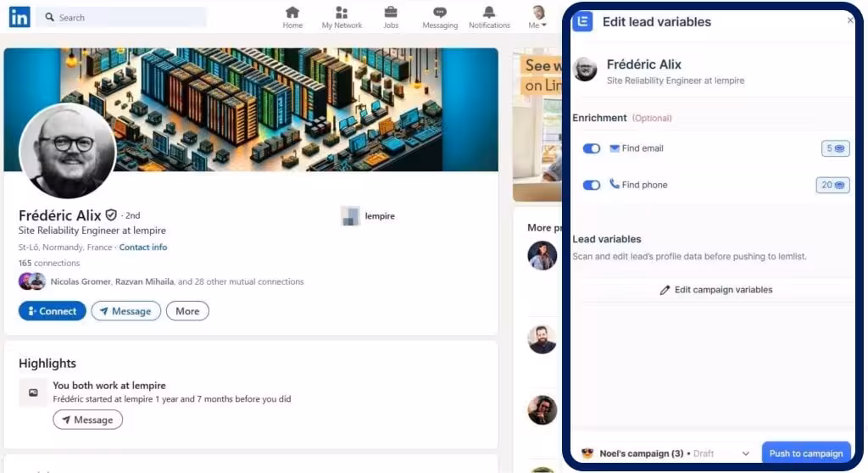Open the Home nav icon
The height and width of the screenshot is (473, 868).
point(292,13)
